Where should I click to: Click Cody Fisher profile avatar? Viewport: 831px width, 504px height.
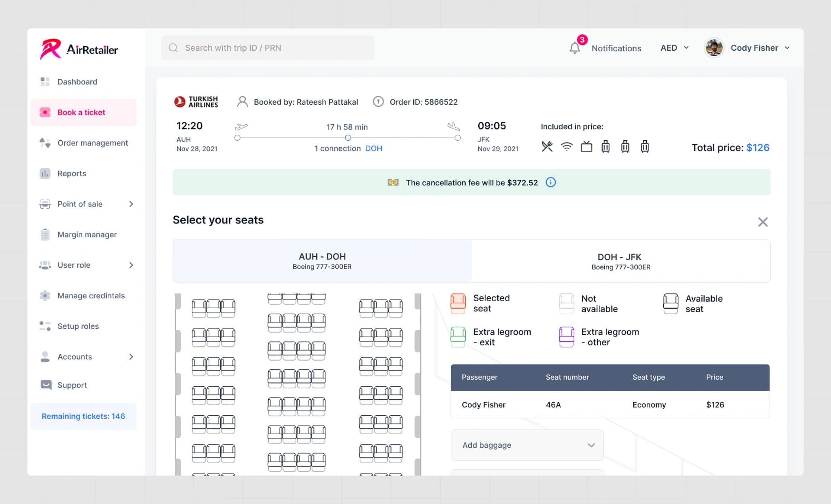coord(714,48)
